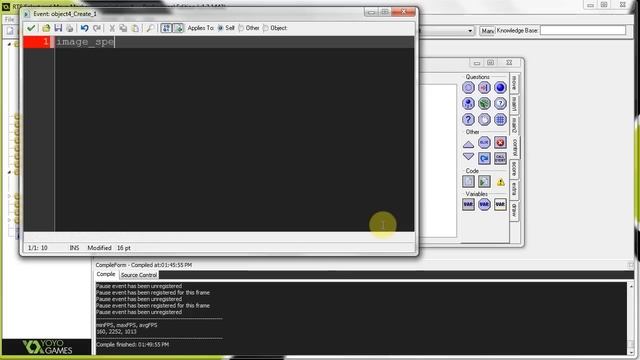Add the Set Variable square VAR action
The image size is (640, 360).
(468, 204)
